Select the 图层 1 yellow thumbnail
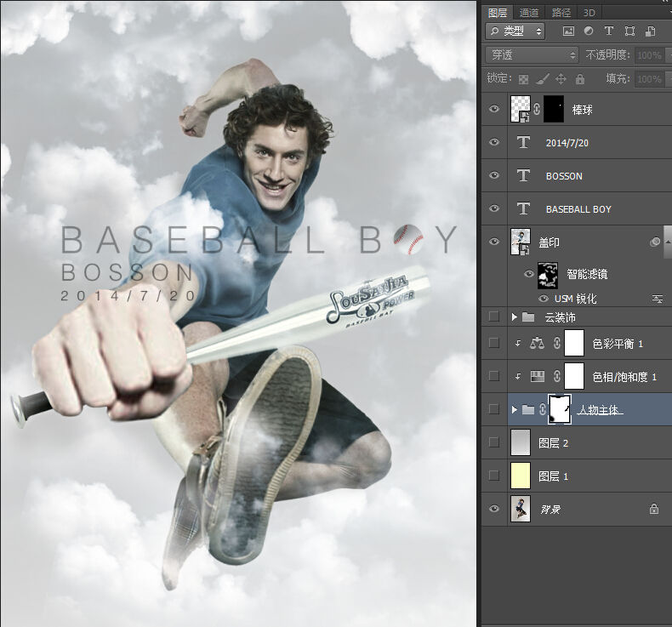 point(521,476)
